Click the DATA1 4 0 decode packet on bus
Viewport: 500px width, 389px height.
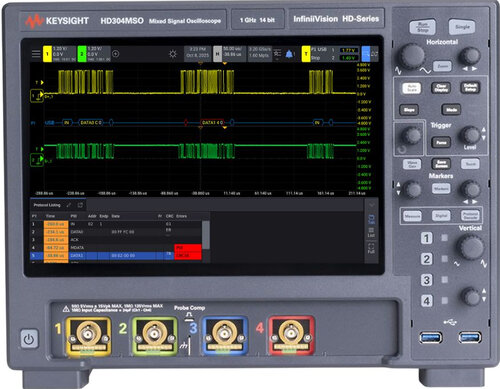click(212, 123)
